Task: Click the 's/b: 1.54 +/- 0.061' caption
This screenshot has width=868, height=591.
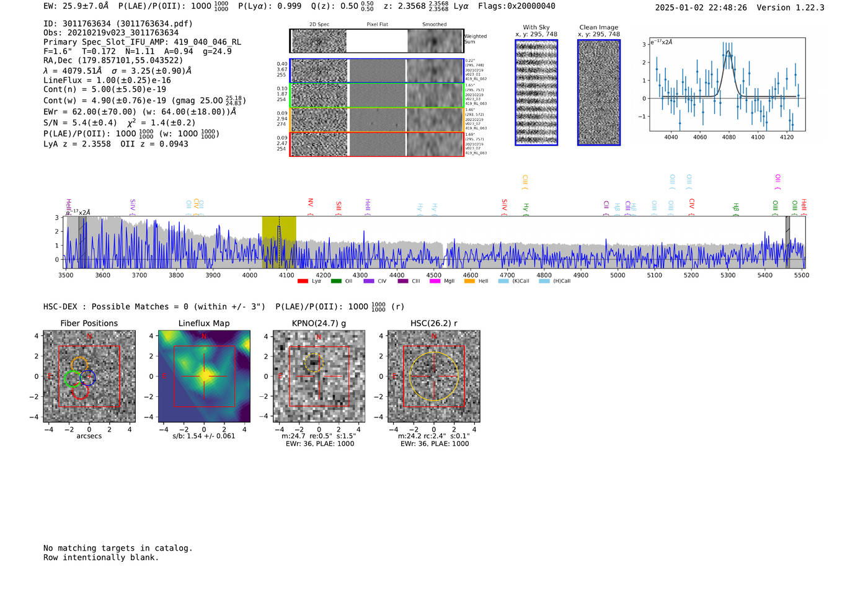Action: tap(204, 436)
